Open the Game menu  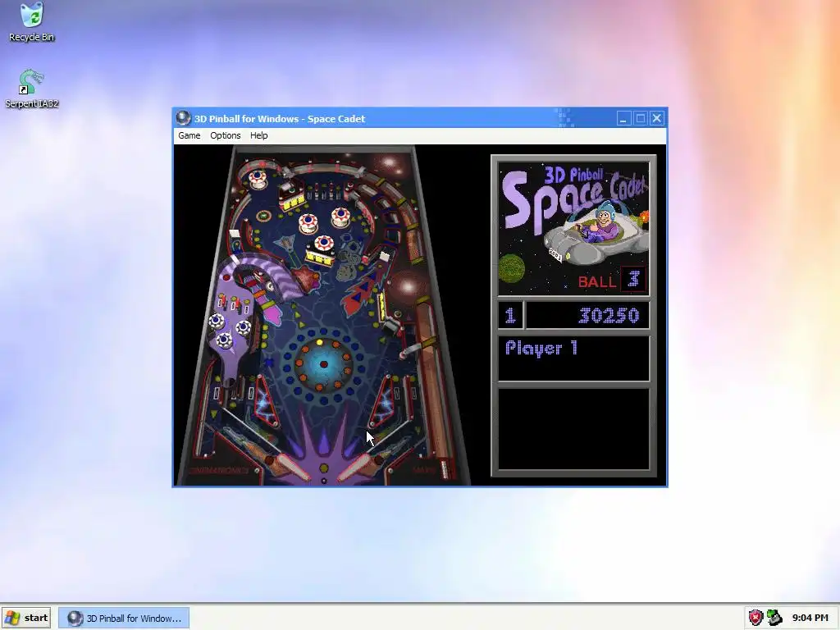pyautogui.click(x=189, y=135)
